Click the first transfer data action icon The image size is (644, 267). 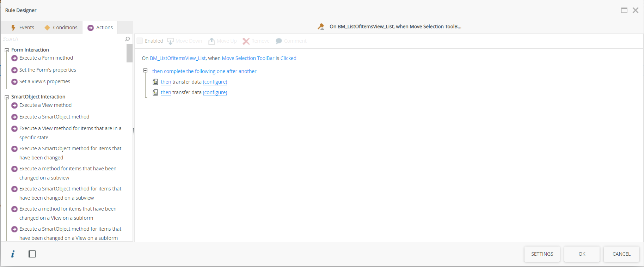[x=155, y=82]
